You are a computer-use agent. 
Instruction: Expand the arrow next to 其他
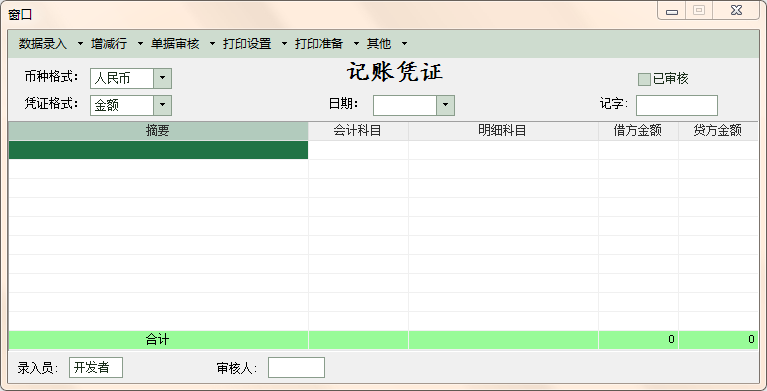[x=404, y=44]
